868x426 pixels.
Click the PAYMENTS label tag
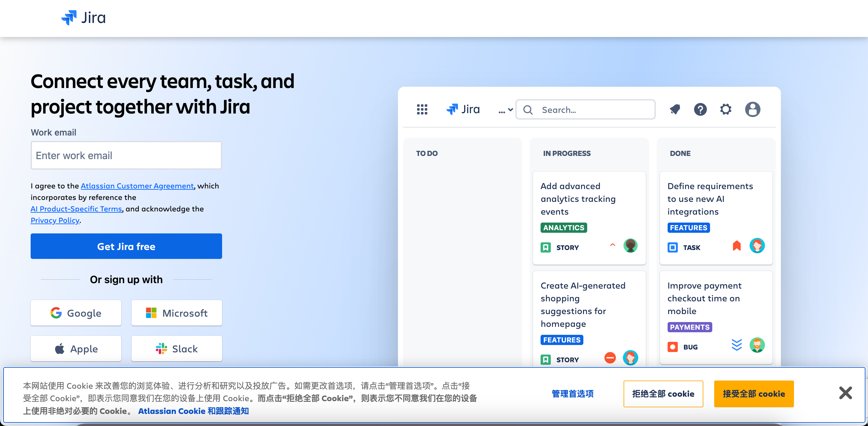[x=689, y=327]
